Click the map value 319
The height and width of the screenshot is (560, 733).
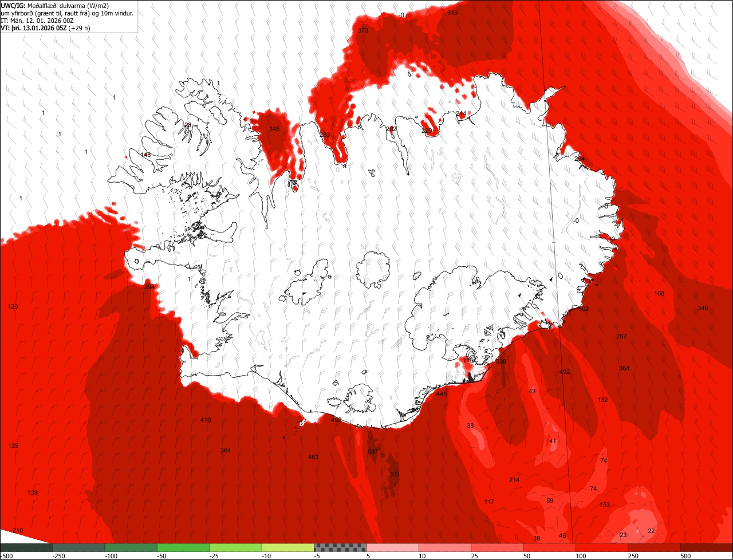pyautogui.click(x=452, y=13)
